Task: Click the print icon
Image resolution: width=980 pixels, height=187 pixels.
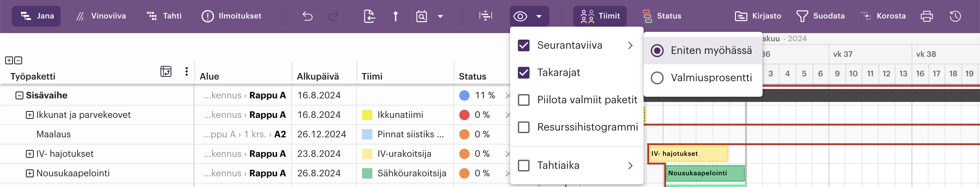Action: [x=926, y=16]
